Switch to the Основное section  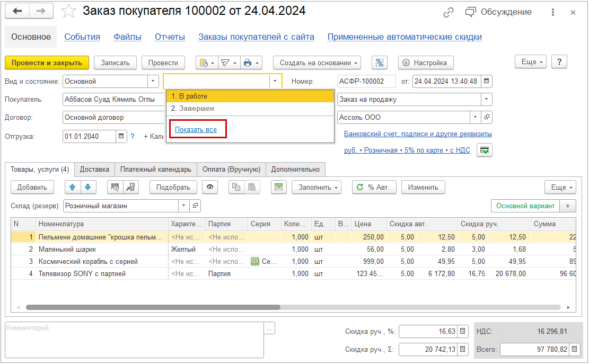(x=31, y=37)
